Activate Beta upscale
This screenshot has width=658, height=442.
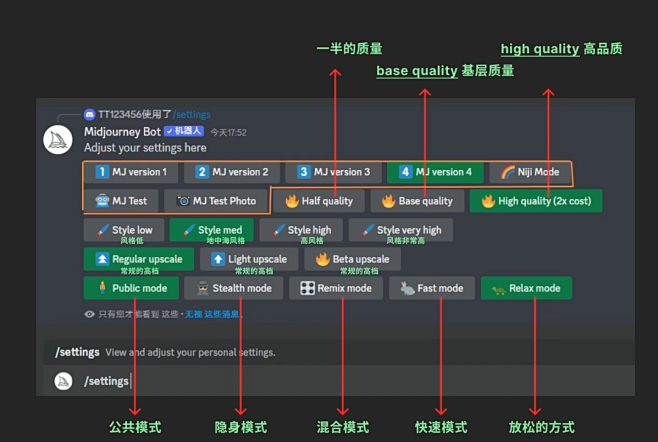click(352, 259)
